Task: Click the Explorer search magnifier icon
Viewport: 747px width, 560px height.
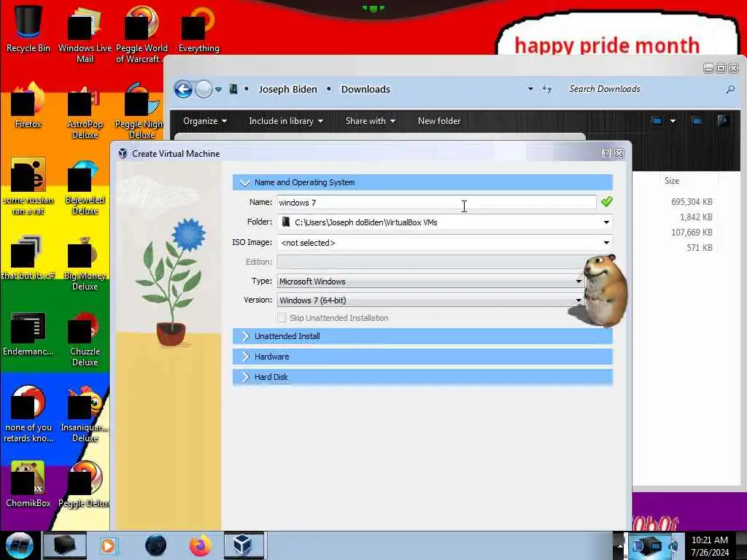Action: [x=730, y=89]
